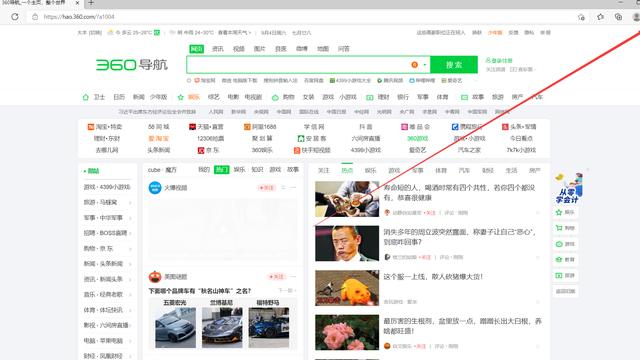Open the search engine selector dropdown arrow
Viewport: 640px width, 360px height.
pyautogui.click(x=425, y=64)
